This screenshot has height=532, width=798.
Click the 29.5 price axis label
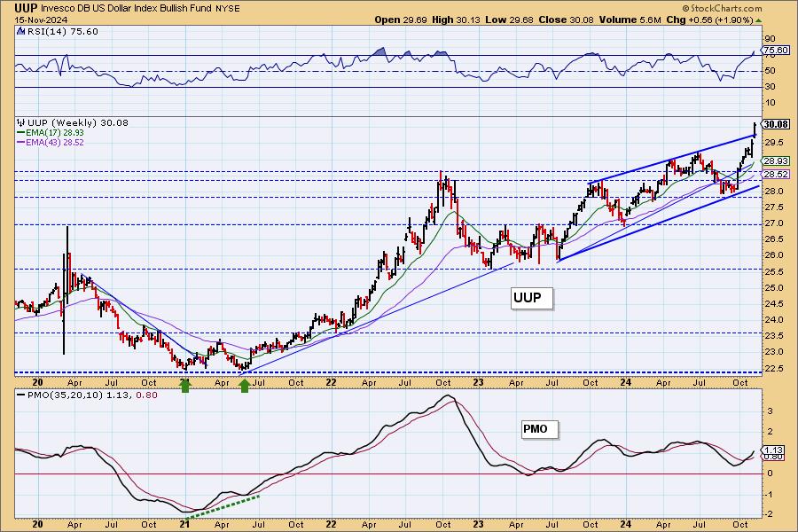pyautogui.click(x=772, y=143)
